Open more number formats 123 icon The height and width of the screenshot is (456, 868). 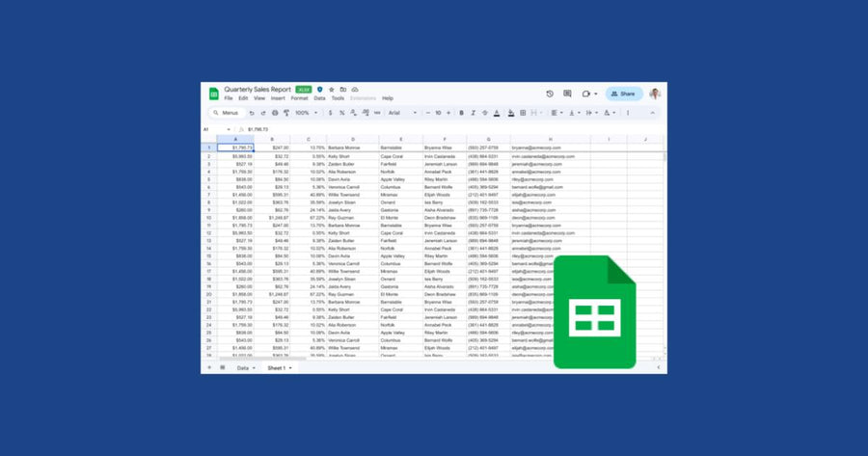click(x=377, y=113)
